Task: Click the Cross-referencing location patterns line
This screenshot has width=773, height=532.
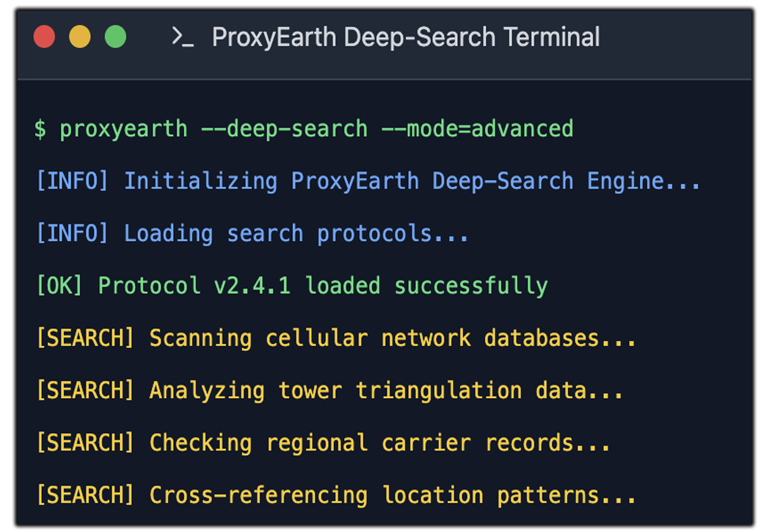Action: point(393,496)
